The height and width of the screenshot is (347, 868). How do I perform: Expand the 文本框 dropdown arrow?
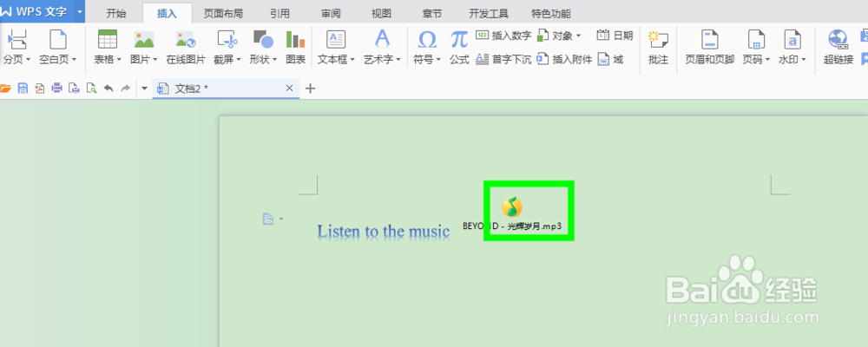tap(352, 59)
